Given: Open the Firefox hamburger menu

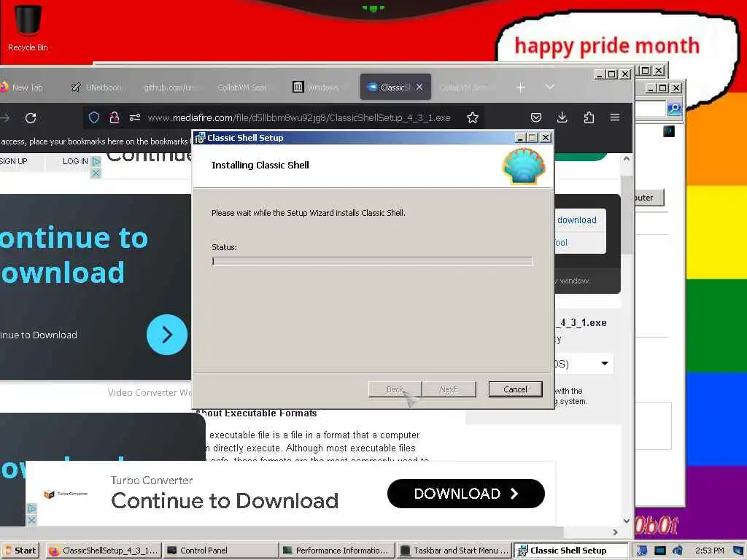Looking at the screenshot, I should [615, 117].
